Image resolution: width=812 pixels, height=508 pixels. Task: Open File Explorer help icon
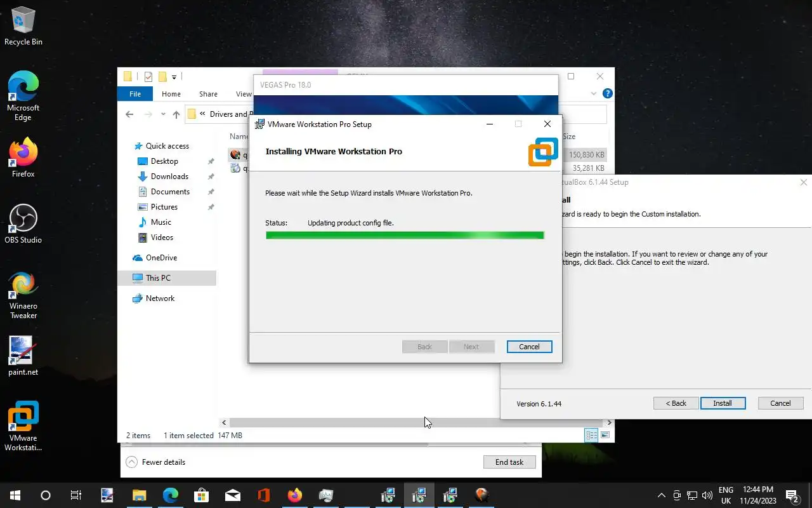(607, 93)
